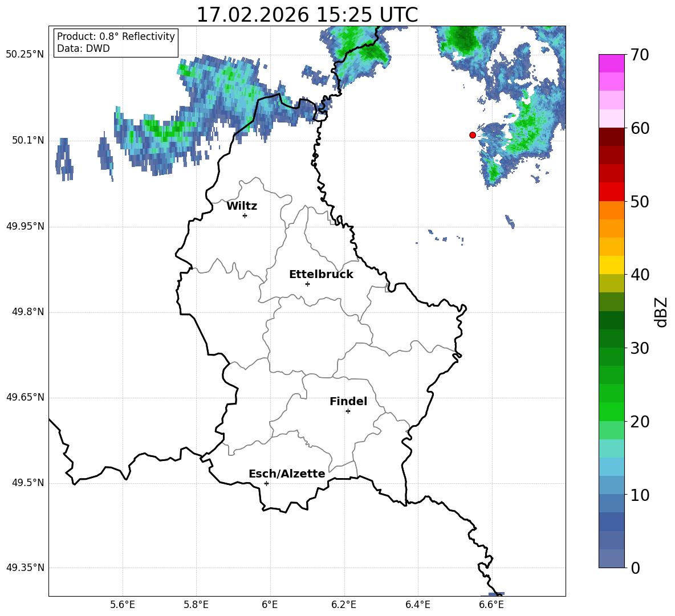
Task: Click the 'Wiltz' city label
Action: tap(242, 206)
